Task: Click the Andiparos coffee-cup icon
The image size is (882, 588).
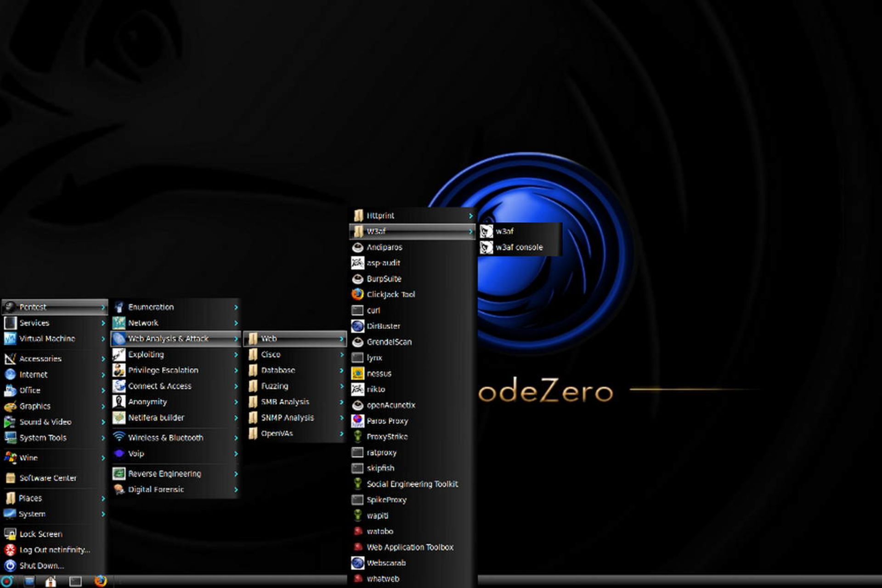Action: (x=357, y=247)
